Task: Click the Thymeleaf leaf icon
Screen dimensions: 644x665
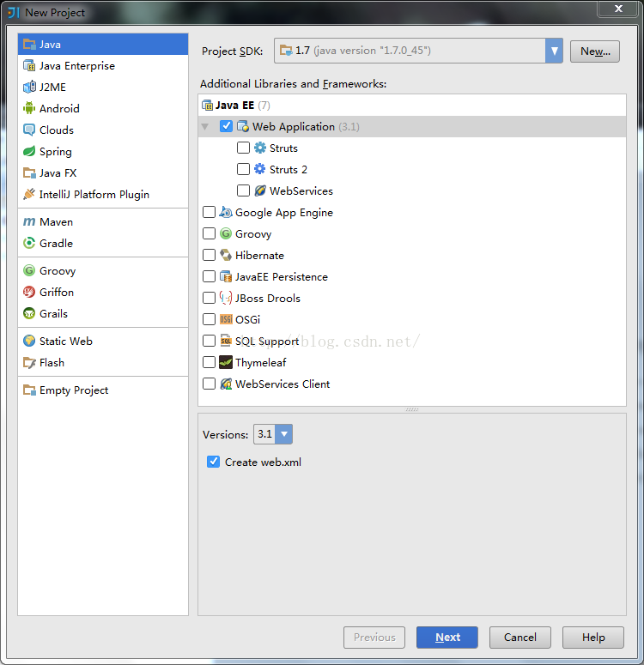Action: point(226,362)
